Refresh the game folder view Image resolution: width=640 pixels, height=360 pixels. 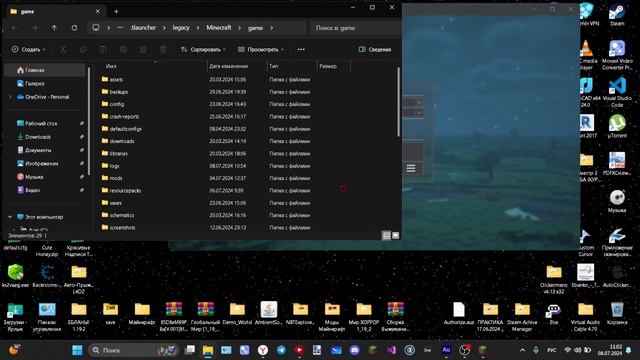pos(74,28)
